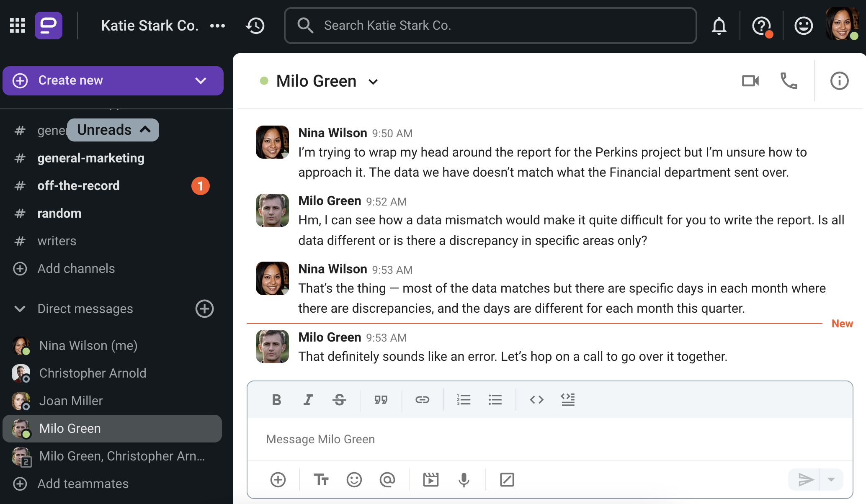Screen dimensions: 866x504
Task: Click Add teammates link
Action: point(83,483)
